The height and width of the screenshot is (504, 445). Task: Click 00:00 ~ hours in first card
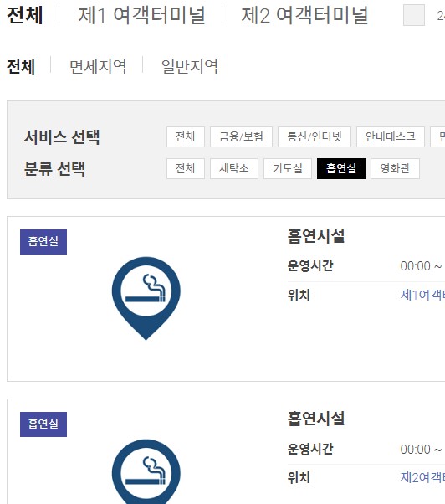coord(422,266)
